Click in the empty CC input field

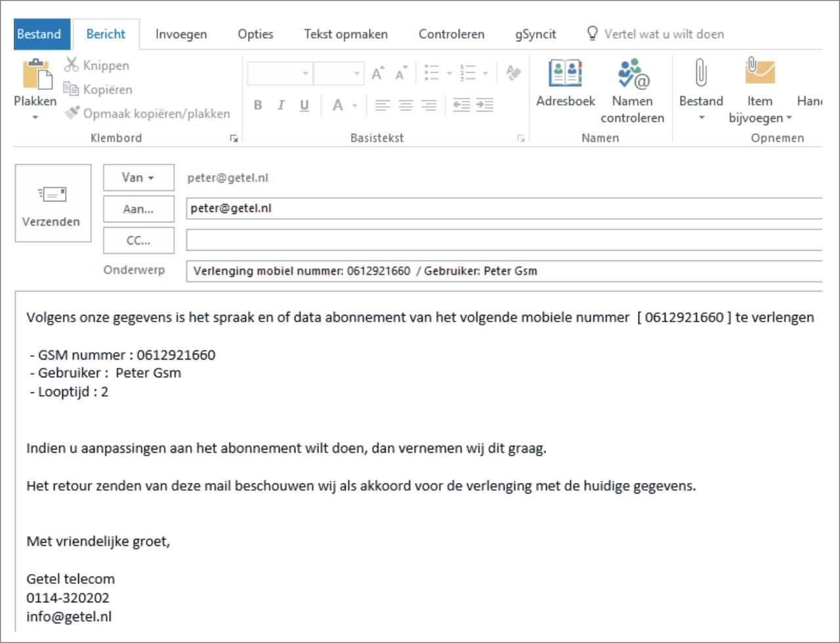[x=504, y=240]
